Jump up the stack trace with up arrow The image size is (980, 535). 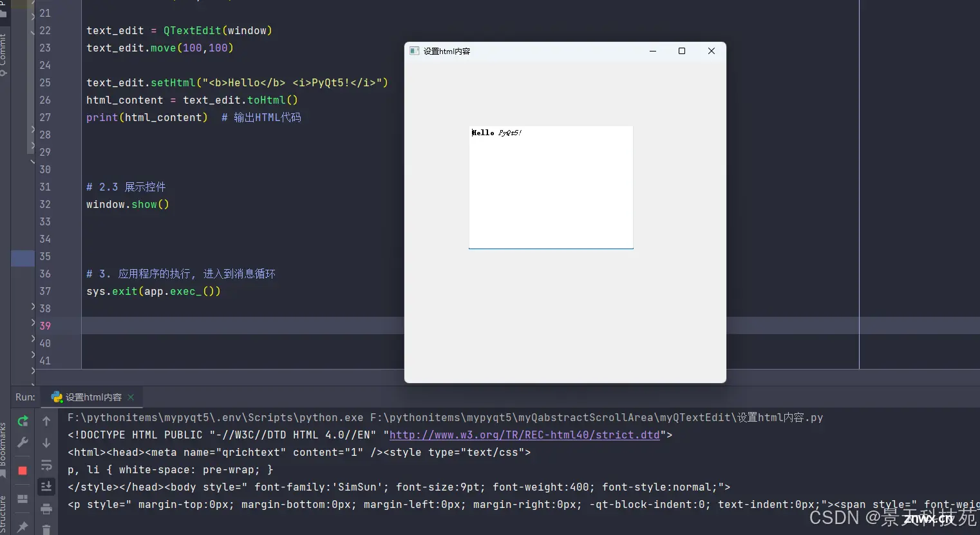46,421
